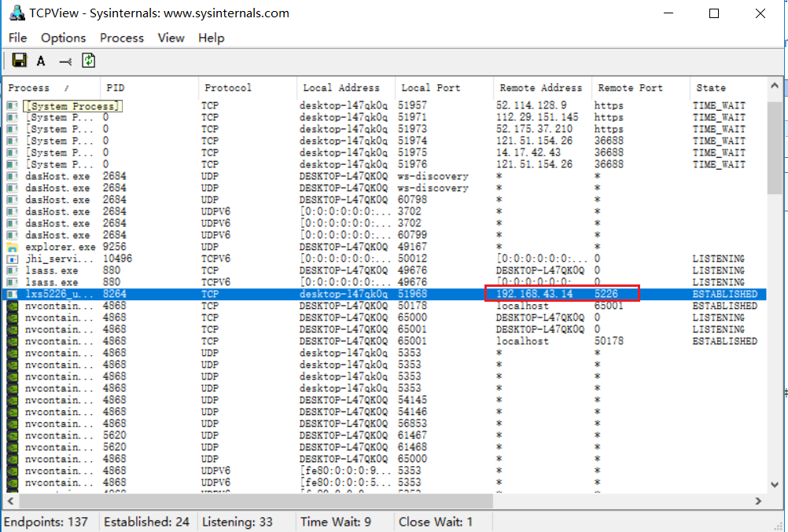The image size is (788, 532).
Task: Click the explorer.exe folder icon
Action: coord(12,248)
